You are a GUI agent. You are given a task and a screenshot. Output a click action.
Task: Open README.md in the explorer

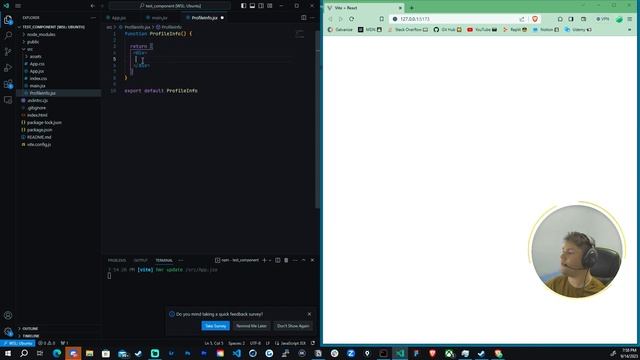[x=39, y=137]
